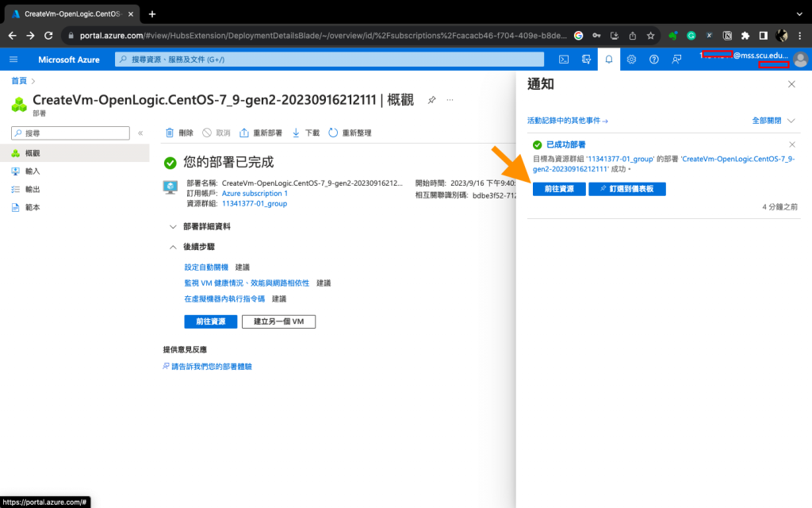Click the 重新部署 redeploy toolbar button

tap(260, 133)
